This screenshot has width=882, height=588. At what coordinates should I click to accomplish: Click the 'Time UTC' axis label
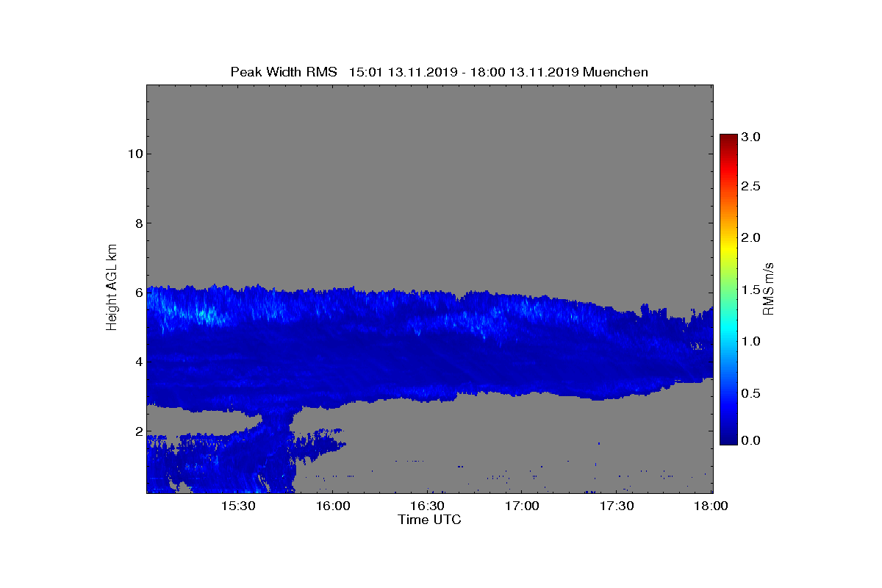pos(430,520)
